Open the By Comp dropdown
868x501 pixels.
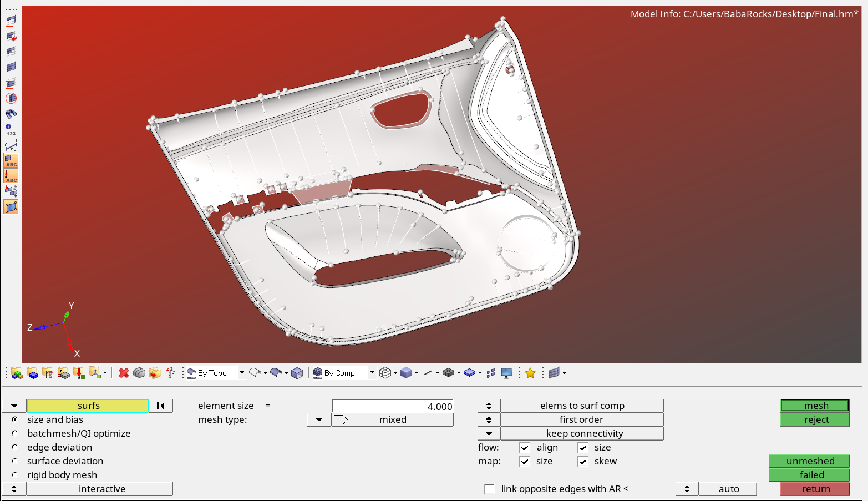point(372,372)
